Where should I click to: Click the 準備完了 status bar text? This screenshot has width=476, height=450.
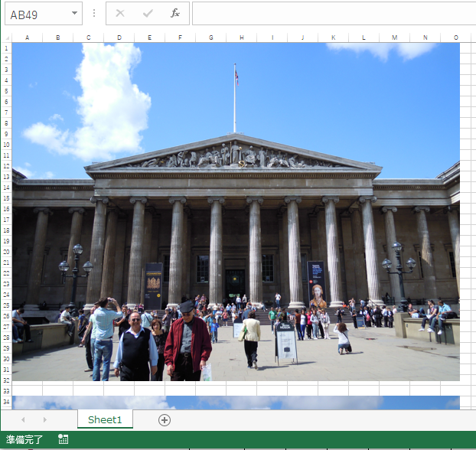click(25, 439)
